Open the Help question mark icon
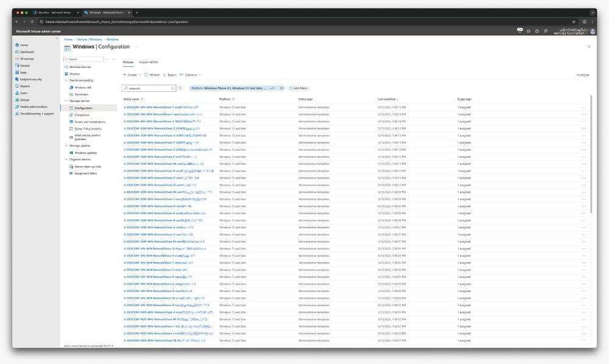The height and width of the screenshot is (364, 609). 537,31
